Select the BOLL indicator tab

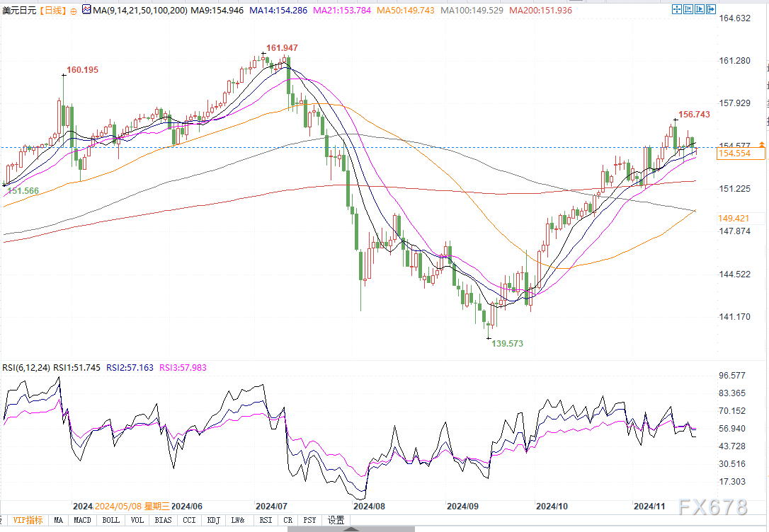tap(110, 520)
